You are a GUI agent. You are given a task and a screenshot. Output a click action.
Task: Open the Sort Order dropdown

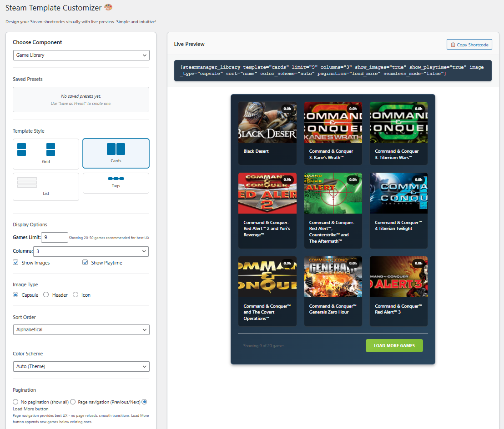click(81, 329)
